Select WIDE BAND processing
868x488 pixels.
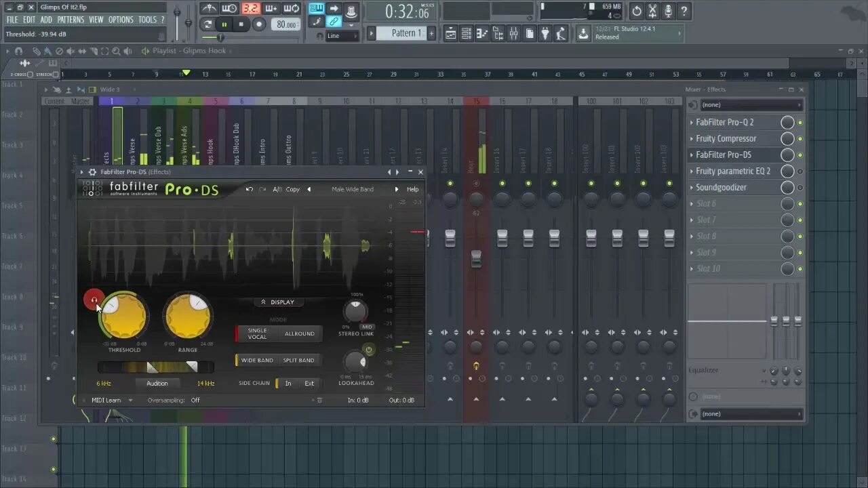pos(256,360)
